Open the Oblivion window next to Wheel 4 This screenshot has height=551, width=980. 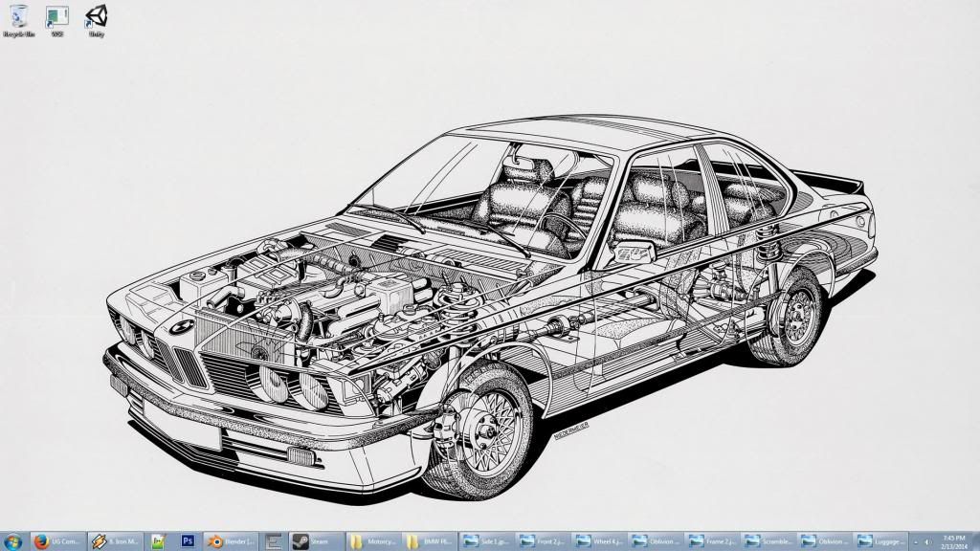656,541
